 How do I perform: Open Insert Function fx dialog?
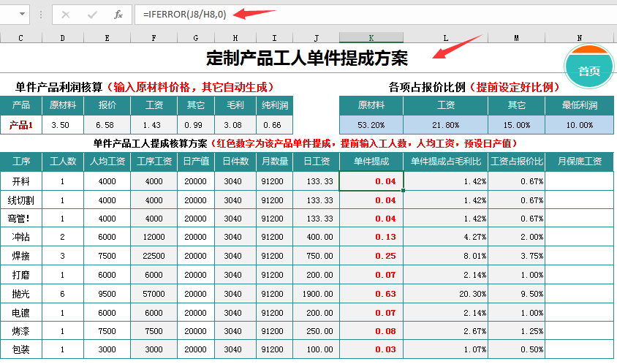point(118,15)
